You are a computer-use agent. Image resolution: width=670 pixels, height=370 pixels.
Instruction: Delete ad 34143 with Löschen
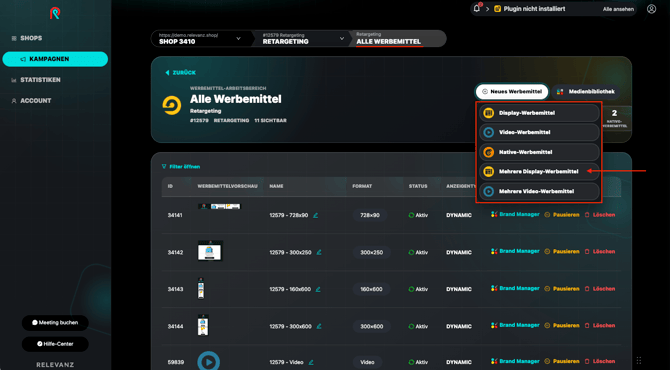click(x=600, y=288)
